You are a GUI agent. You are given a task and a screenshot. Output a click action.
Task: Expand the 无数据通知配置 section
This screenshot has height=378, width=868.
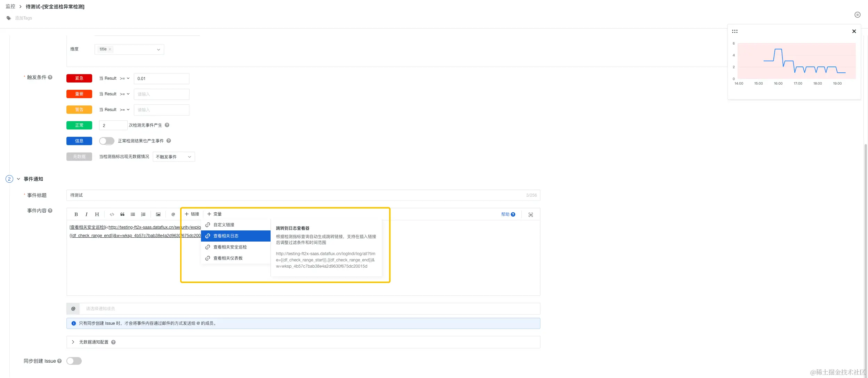(x=73, y=342)
